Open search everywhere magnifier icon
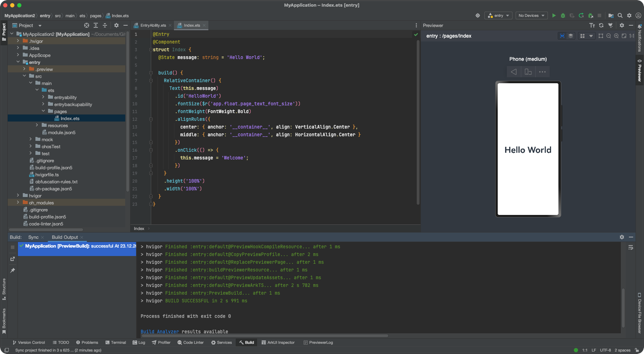Screen dimensions: 644x354 (620, 15)
